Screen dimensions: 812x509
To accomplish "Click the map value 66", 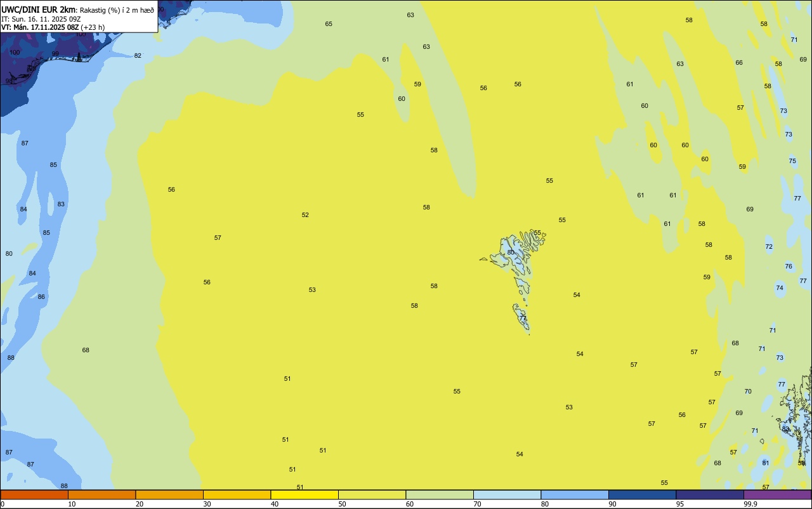I will pos(739,63).
